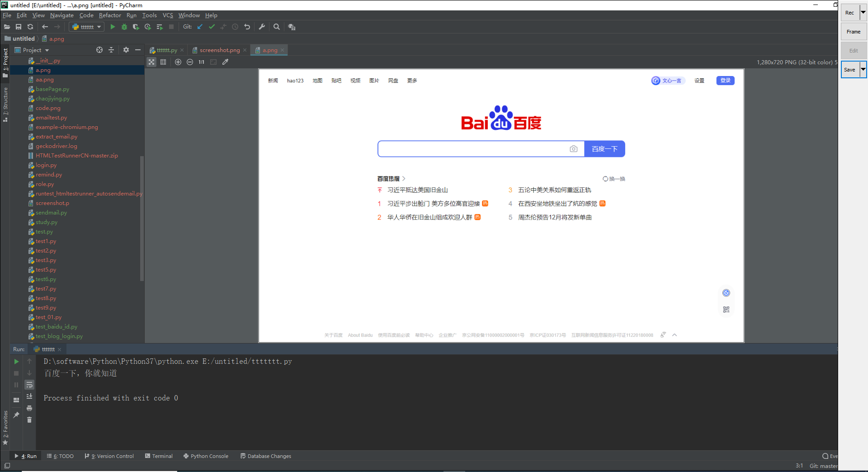This screenshot has height=472, width=868.
Task: Set image to actual size 1:1
Action: [202, 62]
